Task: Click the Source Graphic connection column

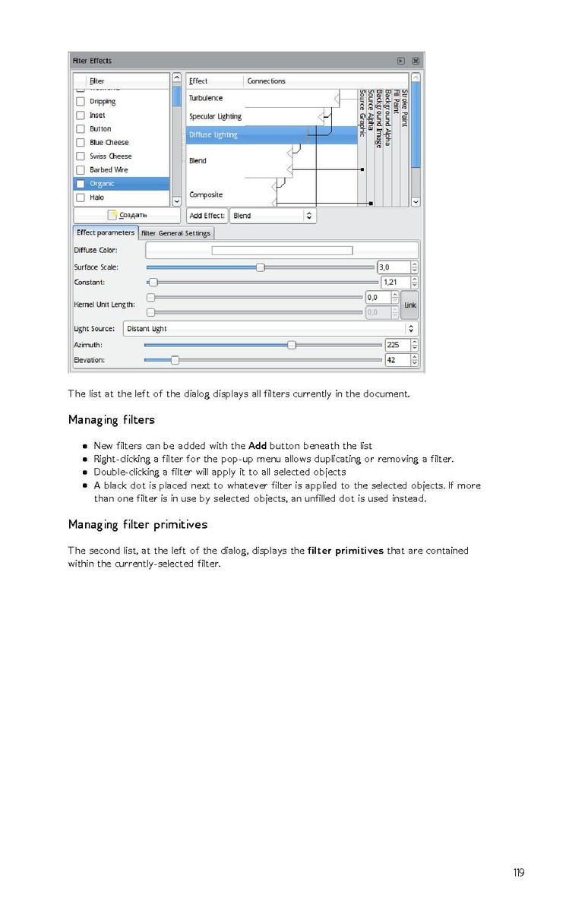Action: [362, 147]
